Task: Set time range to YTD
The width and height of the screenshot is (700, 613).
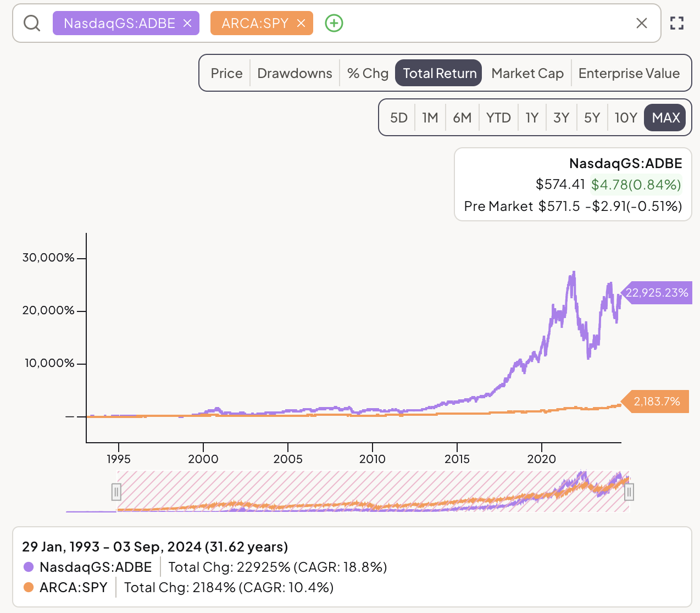Action: [x=498, y=118]
